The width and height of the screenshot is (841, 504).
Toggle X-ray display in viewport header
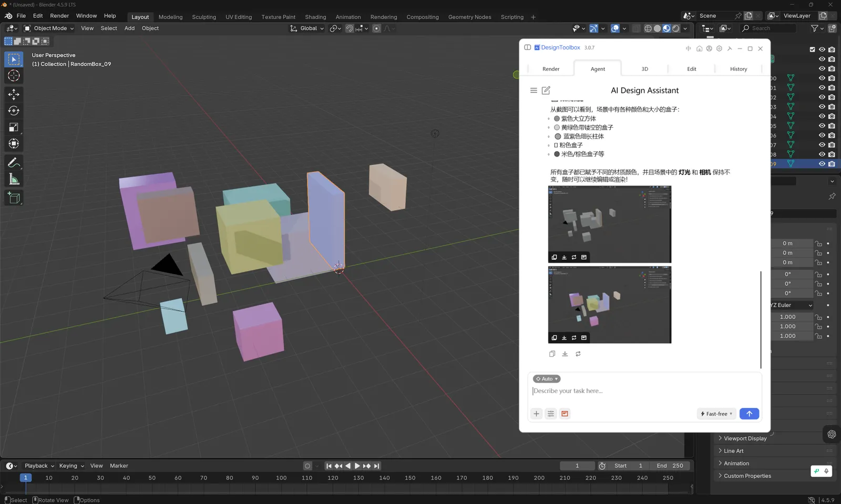(636, 28)
